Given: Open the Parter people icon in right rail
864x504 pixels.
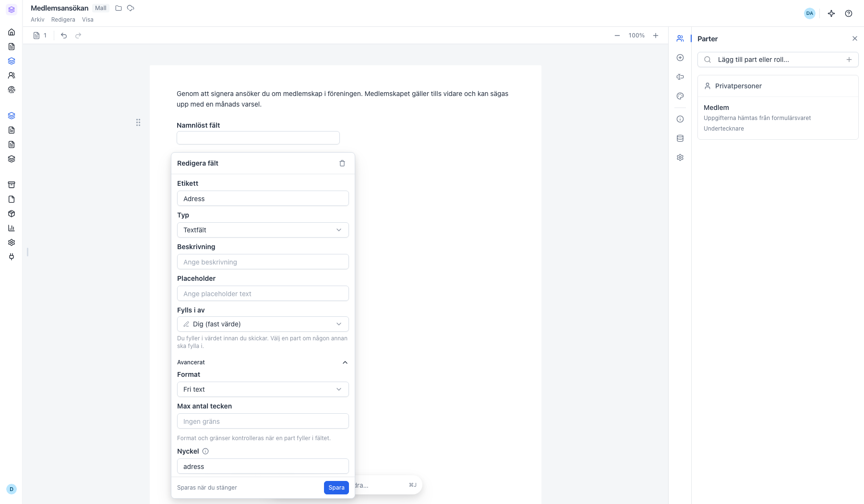Looking at the screenshot, I should [680, 38].
